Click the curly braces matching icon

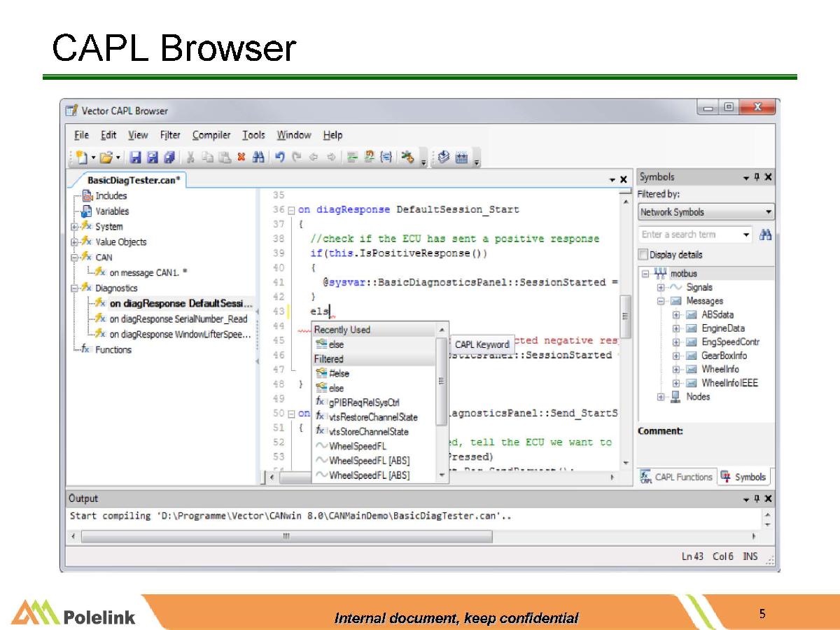pyautogui.click(x=386, y=157)
